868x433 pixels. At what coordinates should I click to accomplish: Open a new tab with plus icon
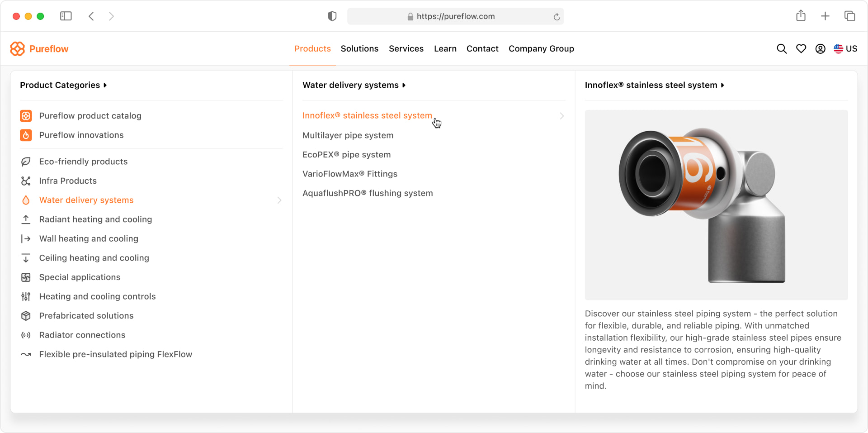click(825, 16)
